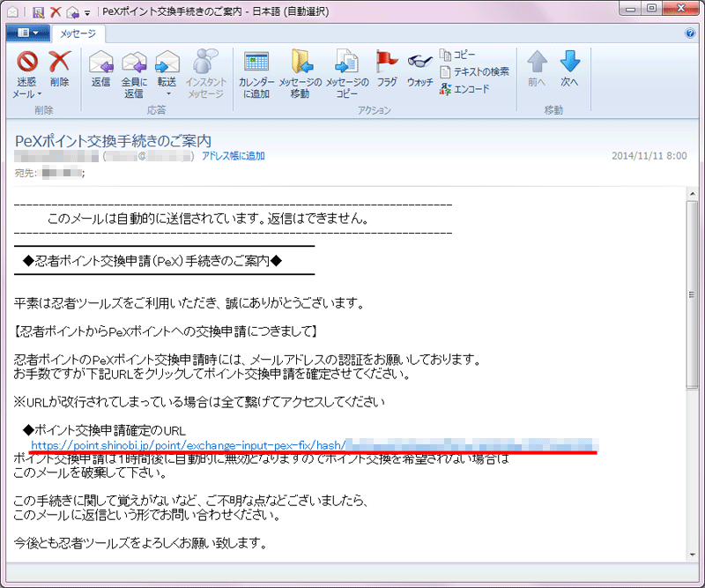Image resolution: width=705 pixels, height=588 pixels.
Task: Delete the message with 削除 icon
Action: pyautogui.click(x=59, y=62)
